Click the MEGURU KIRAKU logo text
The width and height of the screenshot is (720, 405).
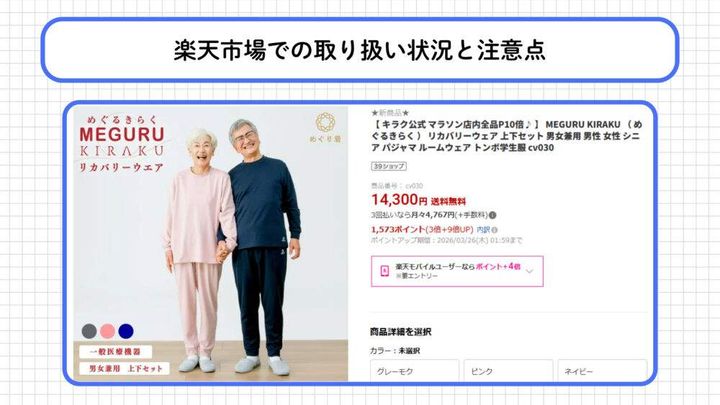tap(122, 143)
